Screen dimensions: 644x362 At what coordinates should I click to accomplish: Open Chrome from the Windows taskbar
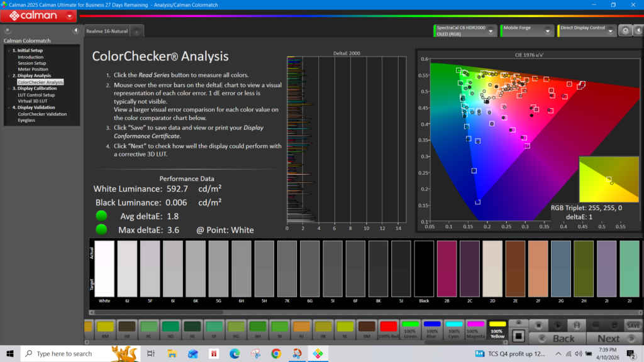[x=275, y=354]
